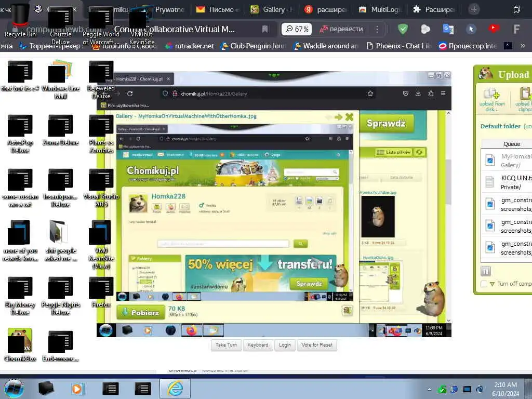Open 'some russian ran a rat' desktop shortcut
The width and height of the screenshot is (532, 399).
click(x=20, y=188)
